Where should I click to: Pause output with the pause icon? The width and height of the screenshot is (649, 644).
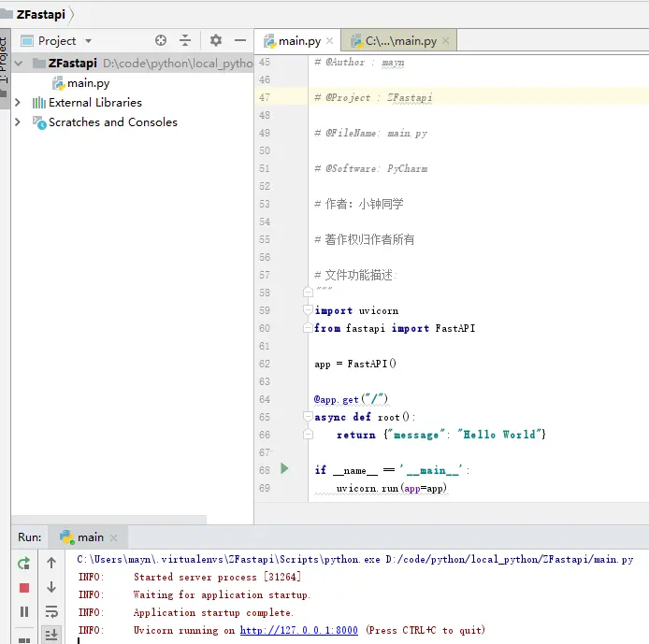tap(24, 611)
